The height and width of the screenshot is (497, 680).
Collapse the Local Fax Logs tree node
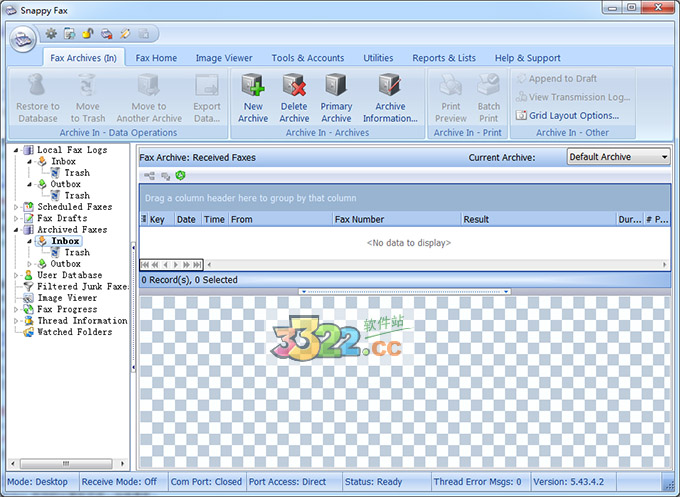[x=15, y=150]
